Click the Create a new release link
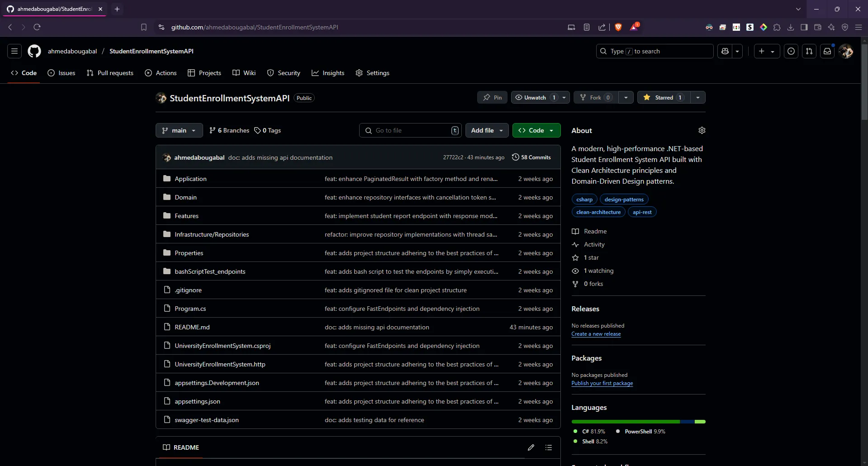868x466 pixels. 596,334
